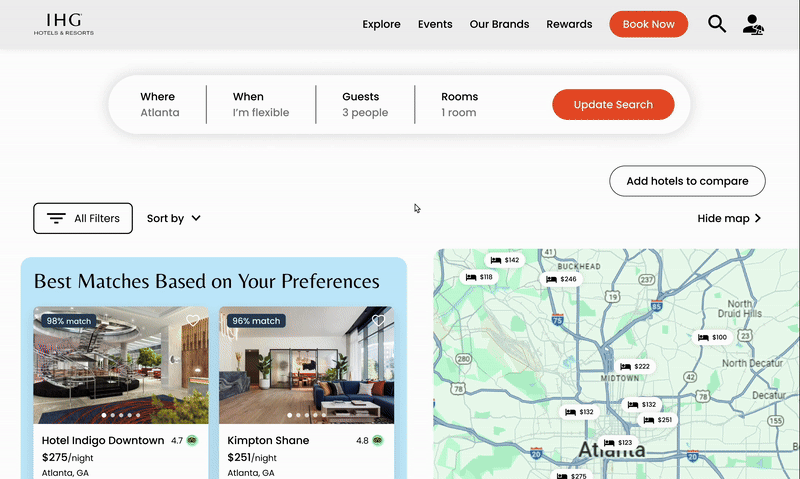Select the $123 map price marker

(x=618, y=443)
